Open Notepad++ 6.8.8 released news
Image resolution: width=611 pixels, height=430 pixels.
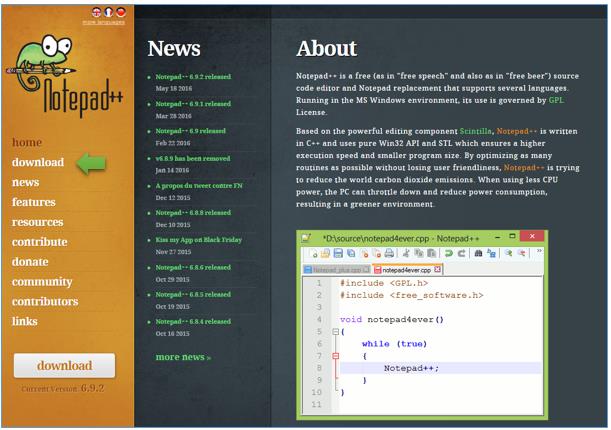tap(193, 213)
